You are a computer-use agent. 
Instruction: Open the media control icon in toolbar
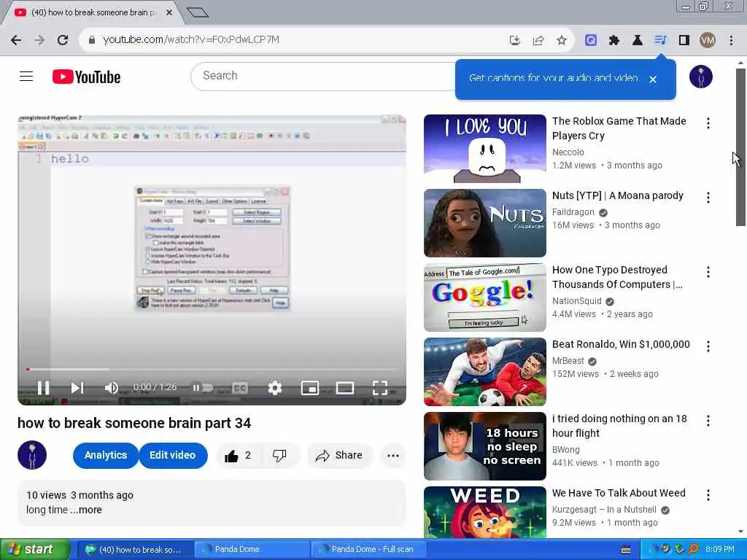[x=660, y=40]
